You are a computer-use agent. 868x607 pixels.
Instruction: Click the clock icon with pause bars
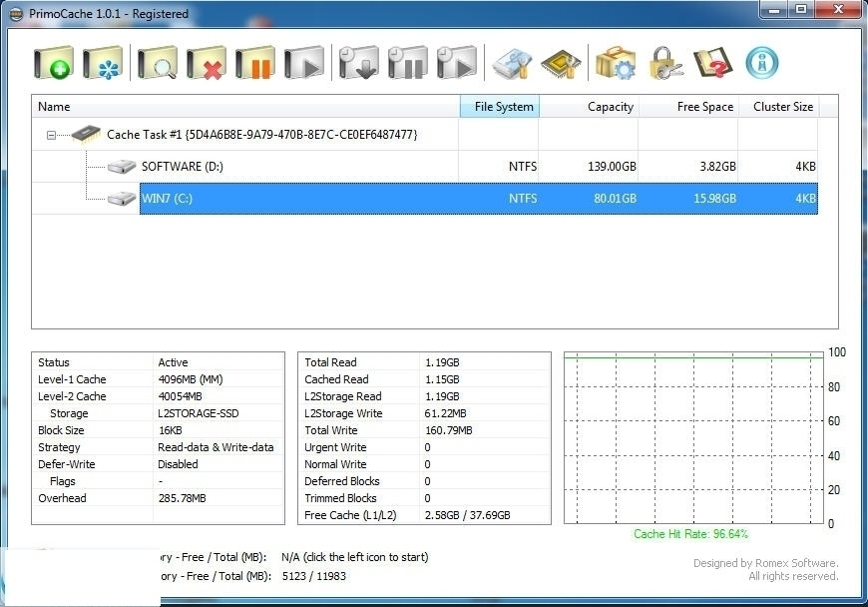(x=407, y=63)
